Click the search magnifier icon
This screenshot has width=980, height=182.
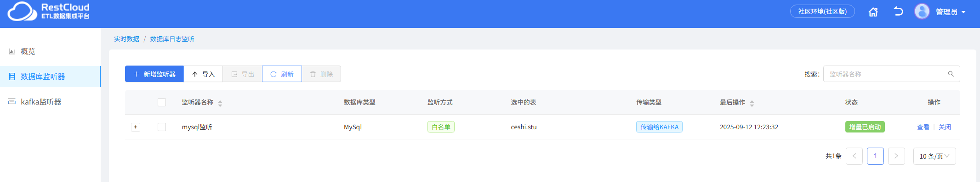point(951,74)
